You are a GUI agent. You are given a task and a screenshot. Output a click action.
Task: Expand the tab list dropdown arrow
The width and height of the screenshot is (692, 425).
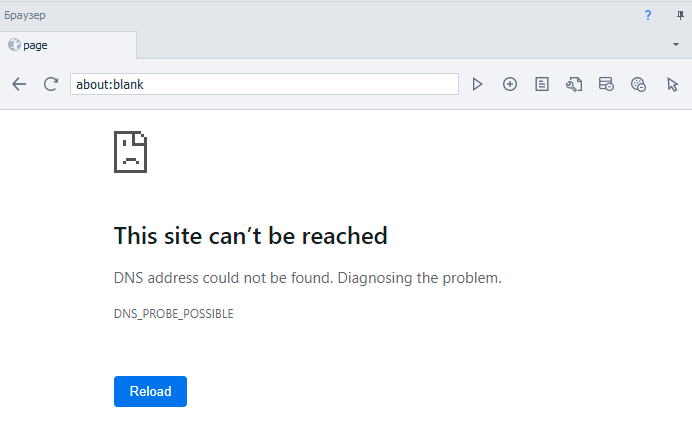(676, 45)
